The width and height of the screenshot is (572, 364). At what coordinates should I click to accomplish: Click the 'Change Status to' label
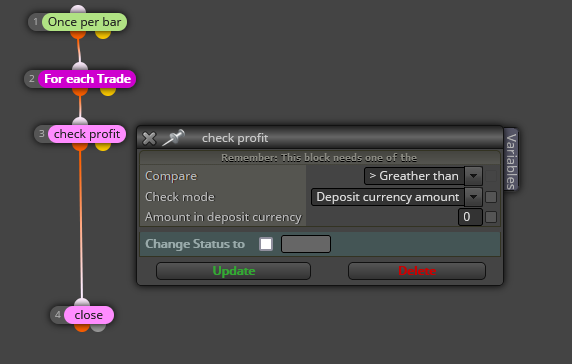[x=195, y=244]
